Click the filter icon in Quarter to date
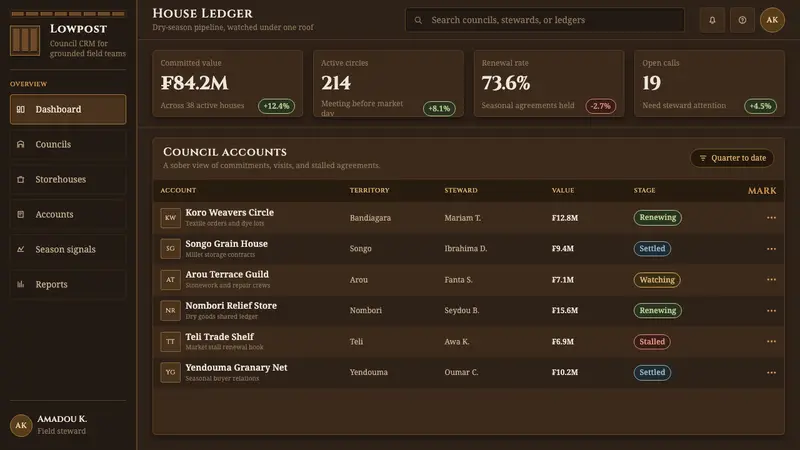 703,158
